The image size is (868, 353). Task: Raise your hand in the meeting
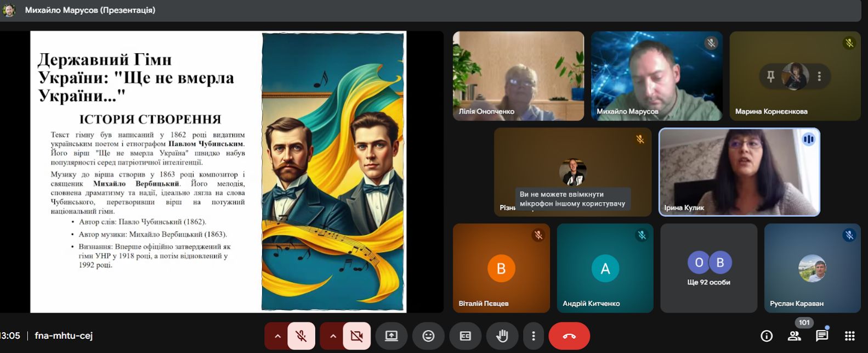point(502,336)
